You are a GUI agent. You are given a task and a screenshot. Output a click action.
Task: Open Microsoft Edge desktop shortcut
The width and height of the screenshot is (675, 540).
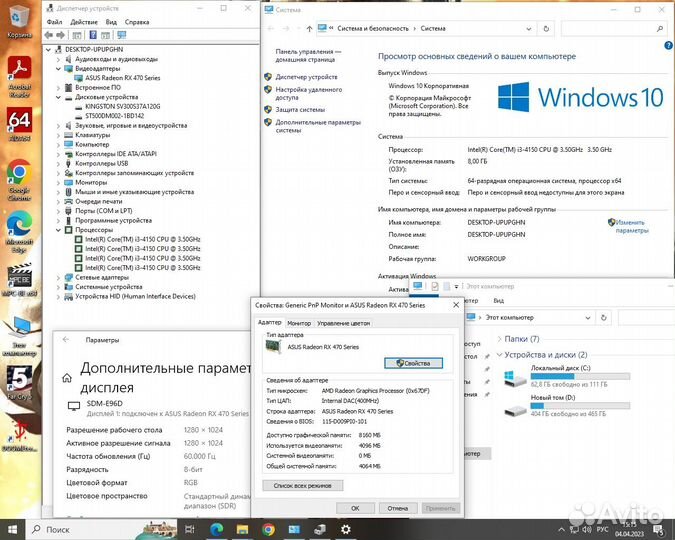point(19,232)
